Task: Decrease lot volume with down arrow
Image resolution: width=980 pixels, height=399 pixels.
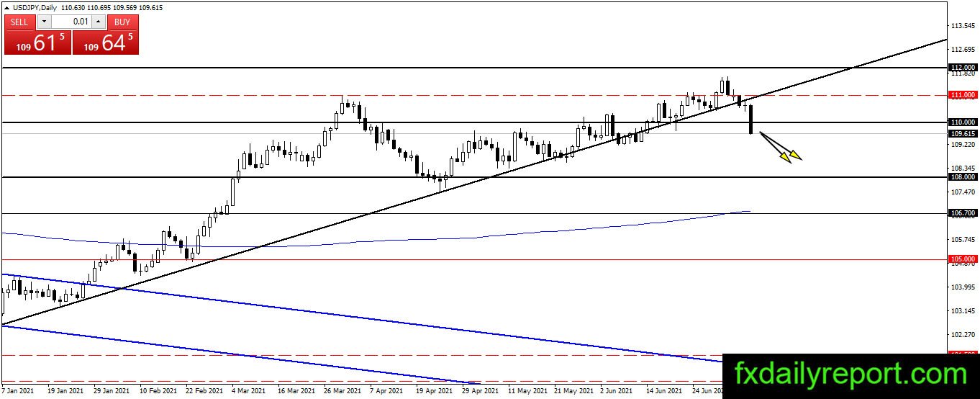Action: tap(43, 22)
